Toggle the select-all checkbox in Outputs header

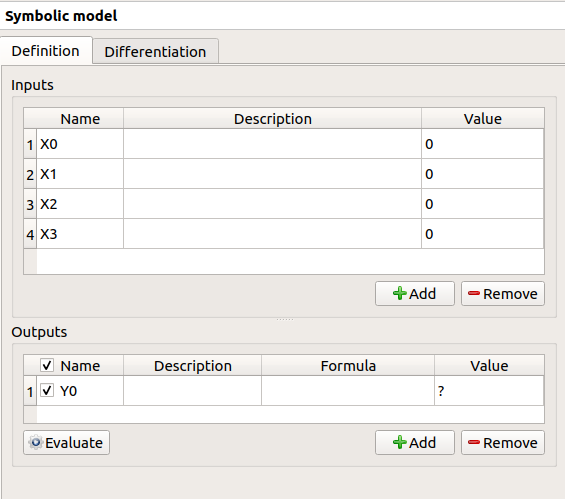pos(47,365)
